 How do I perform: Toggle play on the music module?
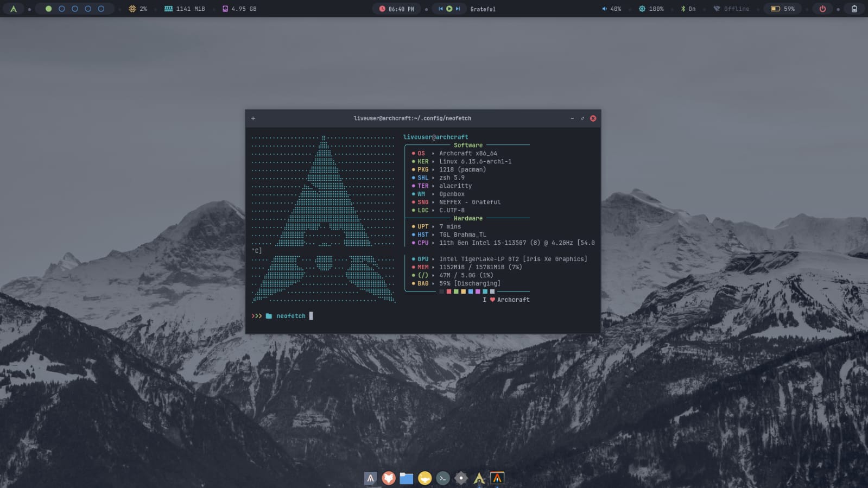449,9
